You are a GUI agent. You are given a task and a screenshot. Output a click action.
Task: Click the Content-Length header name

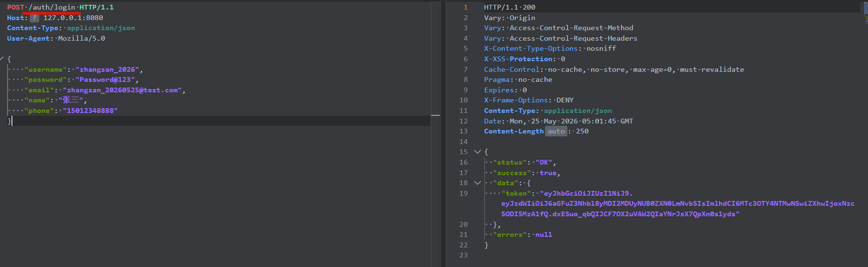[514, 131]
